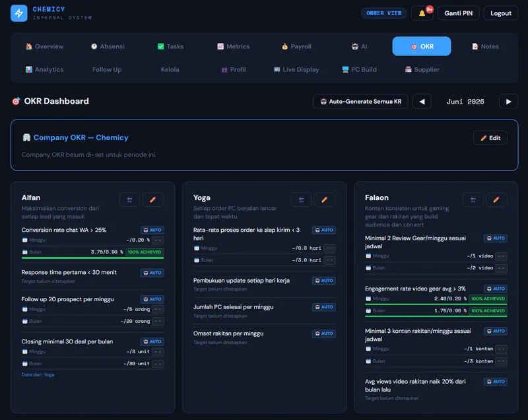The image size is (528, 420).
Task: Click AUTO badge for Omset rakitan per minggu
Action: 324,333
